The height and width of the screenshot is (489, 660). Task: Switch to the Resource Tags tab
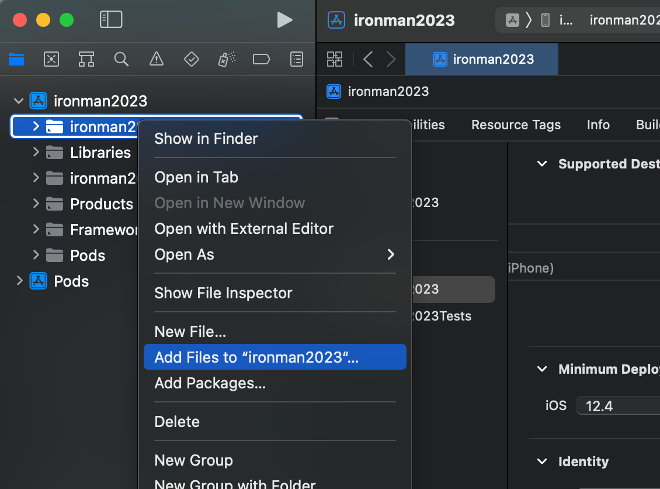[516, 125]
